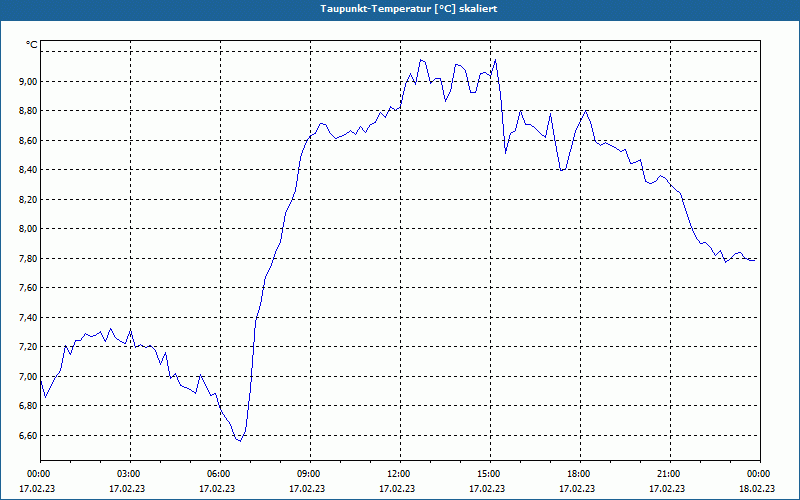Select the 8,20 y-axis label
This screenshot has height=500, width=800.
[29, 199]
